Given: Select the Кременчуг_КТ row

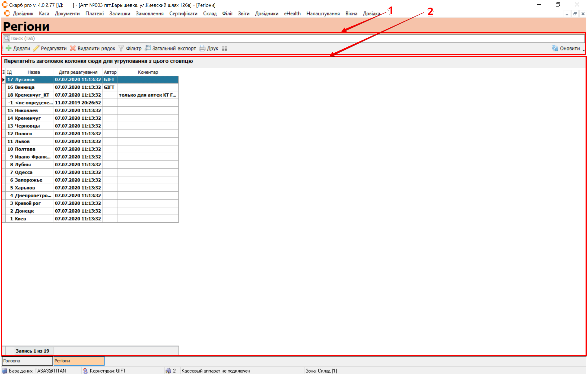Looking at the screenshot, I should [x=32, y=95].
